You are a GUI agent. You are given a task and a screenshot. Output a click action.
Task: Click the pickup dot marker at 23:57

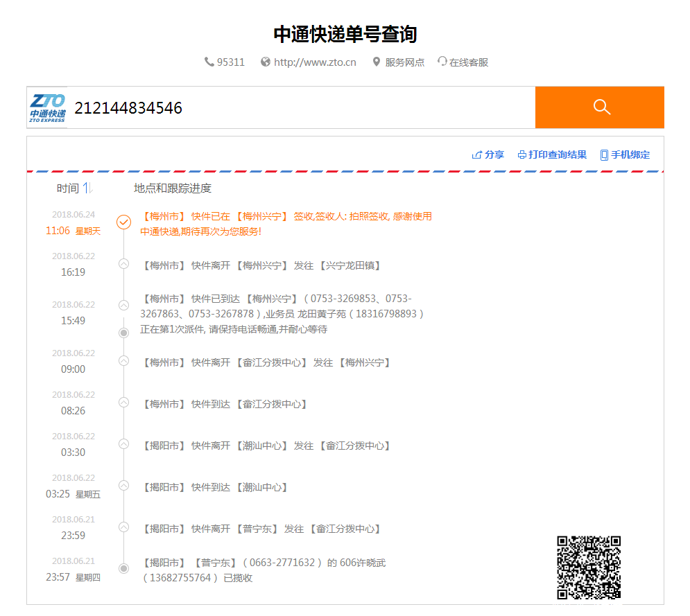point(124,568)
